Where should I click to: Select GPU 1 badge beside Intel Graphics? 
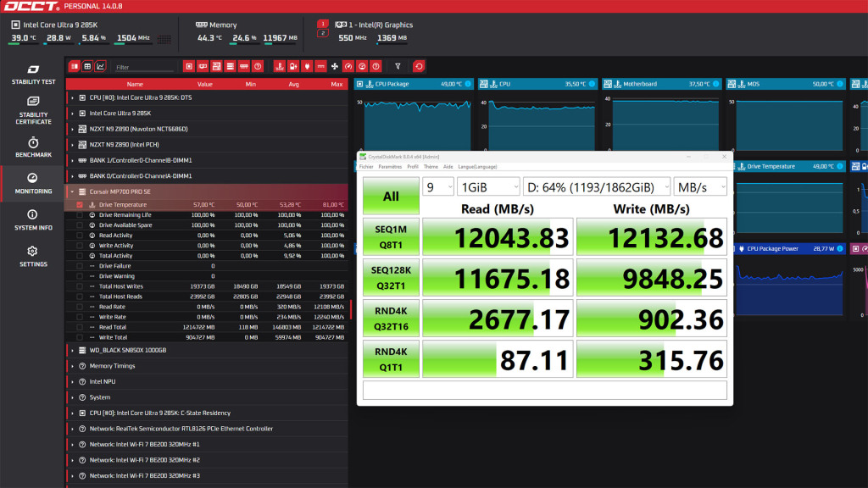(323, 25)
